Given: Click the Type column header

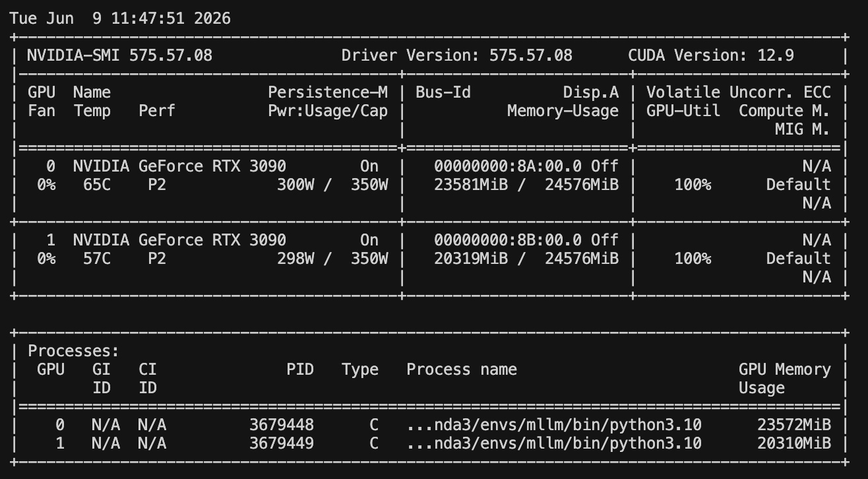Looking at the screenshot, I should [x=360, y=369].
